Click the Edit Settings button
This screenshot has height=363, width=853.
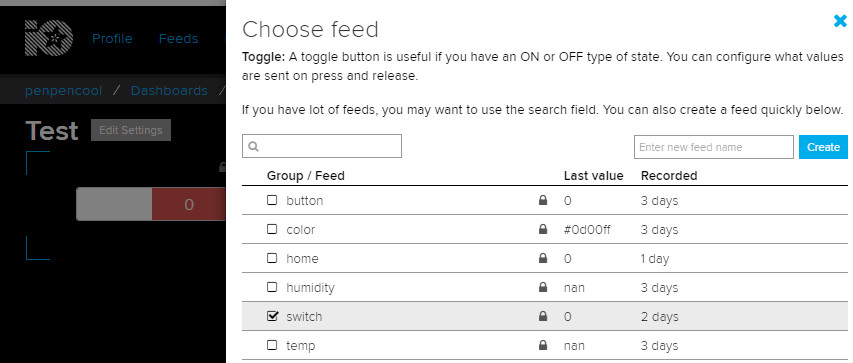131,130
